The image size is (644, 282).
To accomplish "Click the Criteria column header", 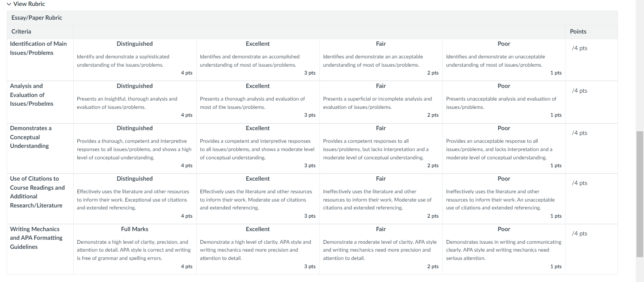I will [x=21, y=32].
